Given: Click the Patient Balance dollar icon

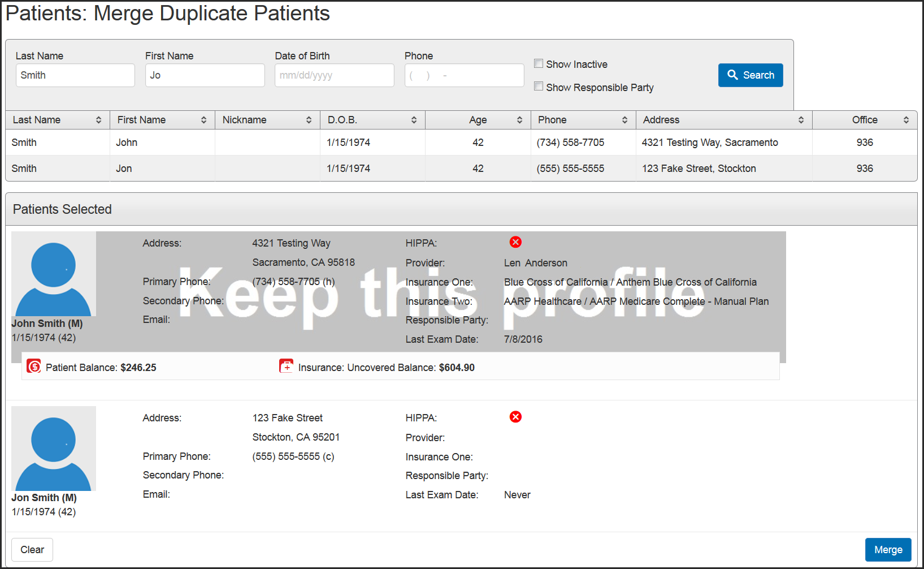Looking at the screenshot, I should [x=33, y=367].
